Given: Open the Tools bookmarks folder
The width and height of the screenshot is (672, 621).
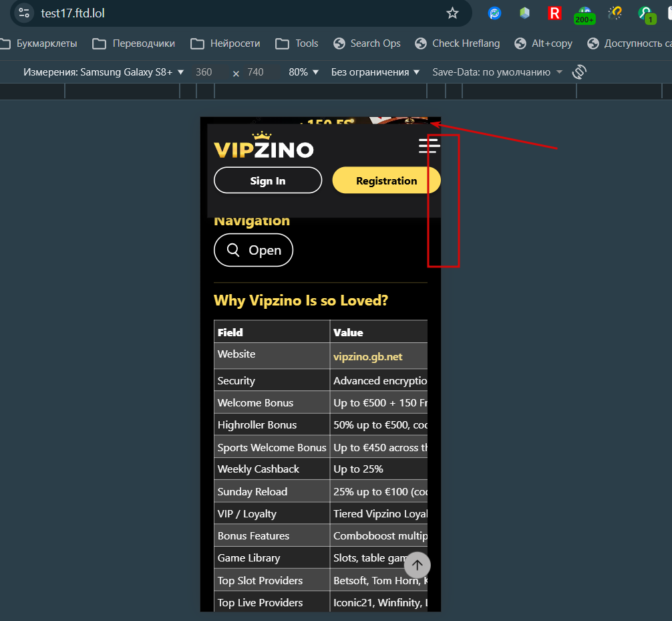Looking at the screenshot, I should tap(297, 43).
